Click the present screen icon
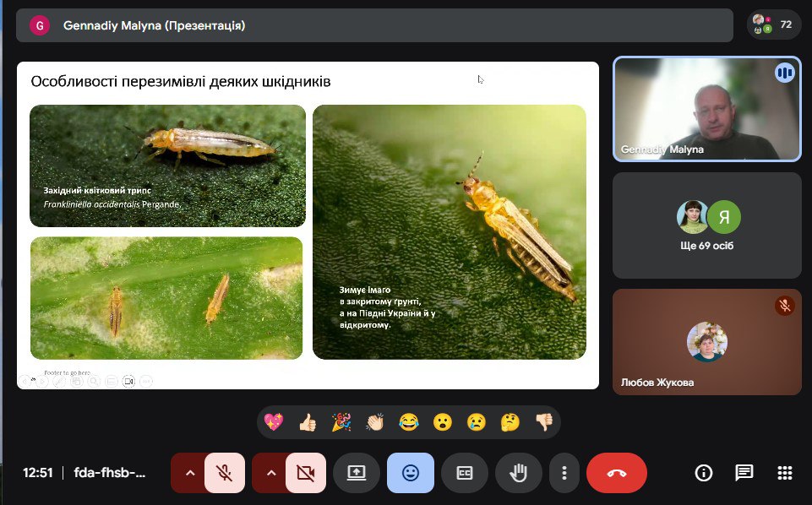The image size is (812, 505). (357, 473)
